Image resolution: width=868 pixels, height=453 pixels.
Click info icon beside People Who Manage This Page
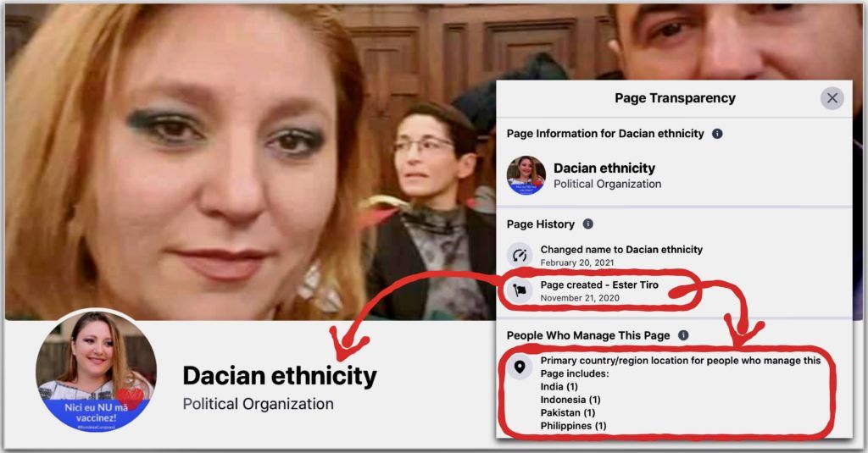click(x=683, y=335)
